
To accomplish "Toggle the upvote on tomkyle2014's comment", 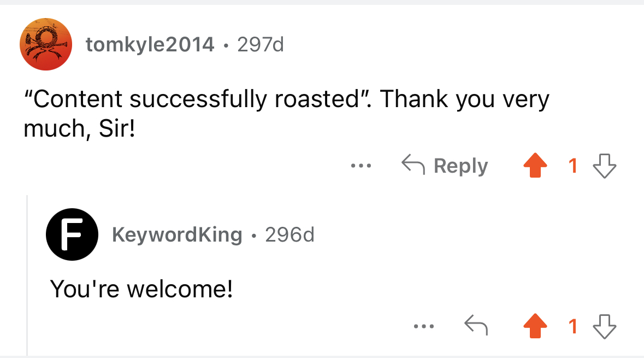I will [x=535, y=165].
